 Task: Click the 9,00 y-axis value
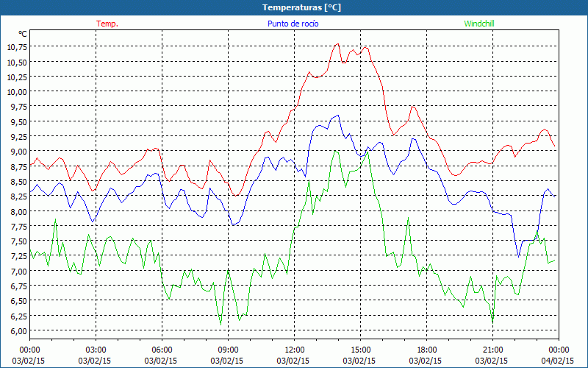coord(18,152)
